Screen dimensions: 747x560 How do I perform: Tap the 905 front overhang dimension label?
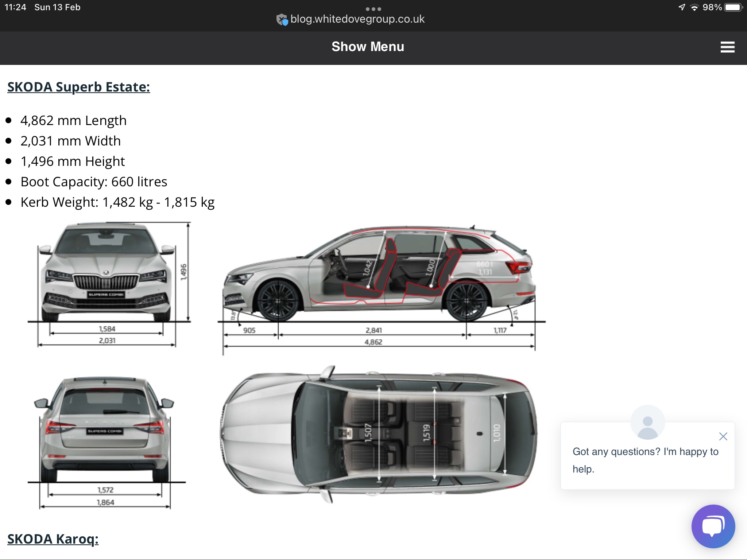[x=249, y=330]
